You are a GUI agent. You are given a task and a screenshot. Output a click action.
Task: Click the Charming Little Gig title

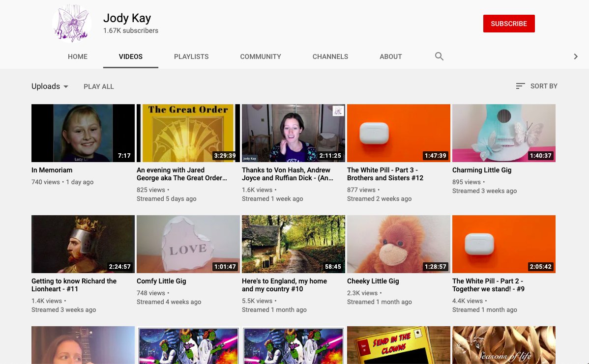click(x=481, y=170)
